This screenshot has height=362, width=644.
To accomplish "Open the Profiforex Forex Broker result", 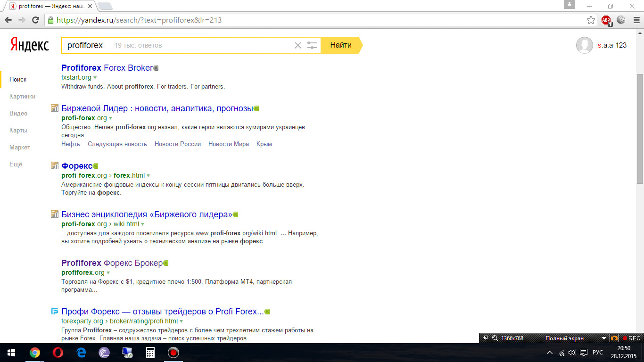I will pos(107,68).
